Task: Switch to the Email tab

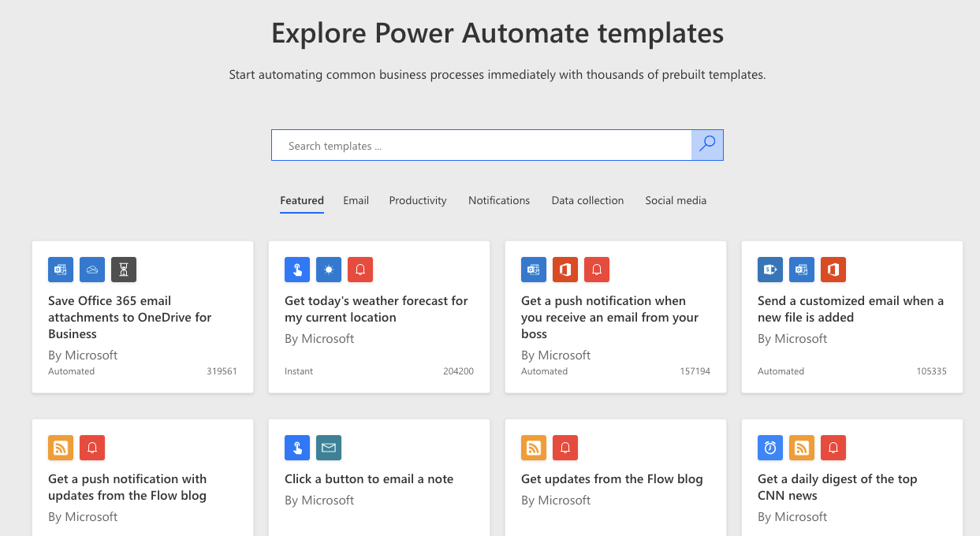Action: click(356, 200)
